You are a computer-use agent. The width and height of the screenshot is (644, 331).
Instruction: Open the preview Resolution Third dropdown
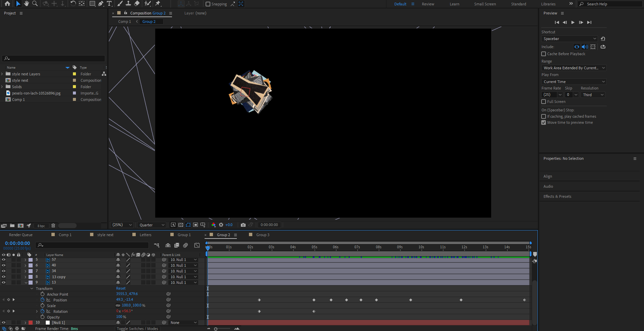593,95
